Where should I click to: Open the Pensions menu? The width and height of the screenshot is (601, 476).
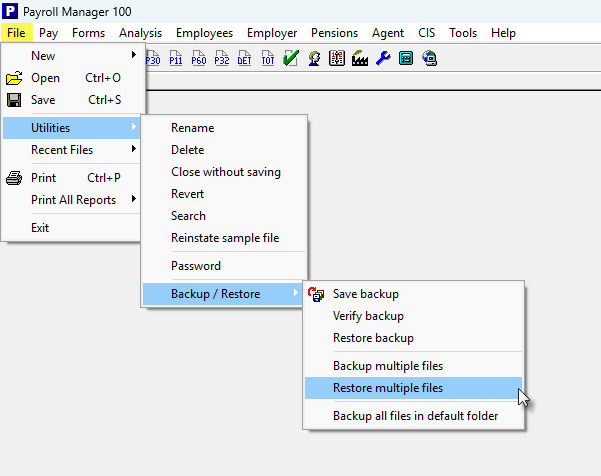pos(335,33)
